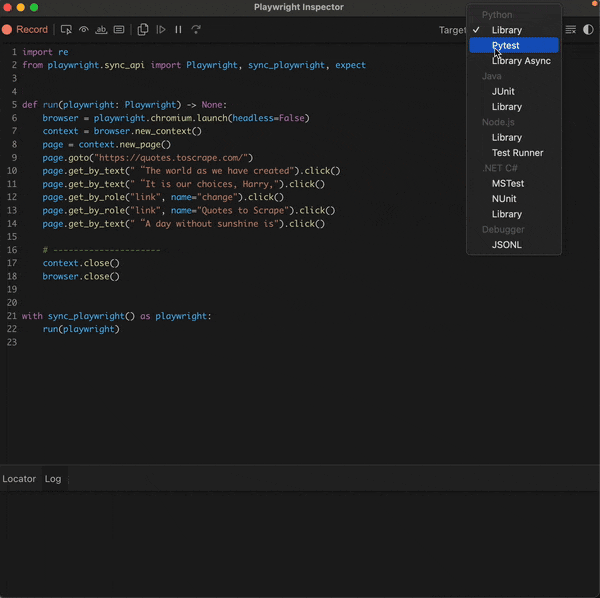
Task: Pause the script with pause icon
Action: coord(178,29)
